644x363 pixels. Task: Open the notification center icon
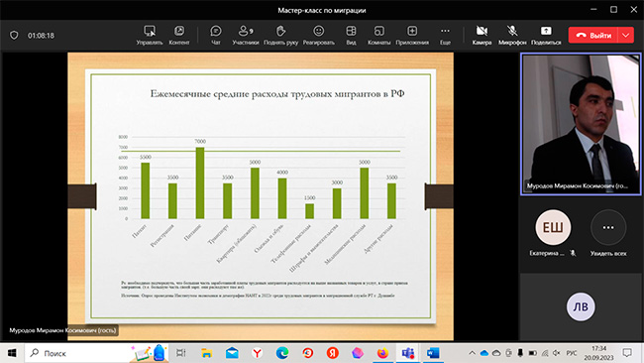coord(627,353)
